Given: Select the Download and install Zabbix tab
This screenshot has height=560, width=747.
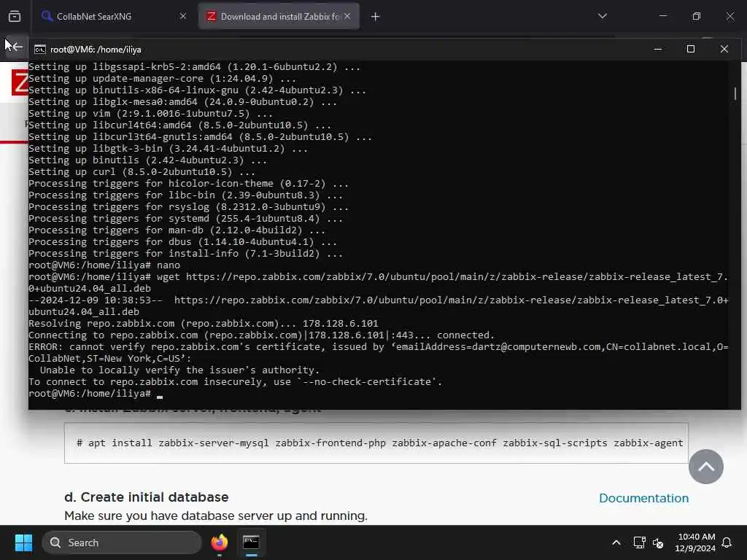Looking at the screenshot, I should (x=279, y=17).
